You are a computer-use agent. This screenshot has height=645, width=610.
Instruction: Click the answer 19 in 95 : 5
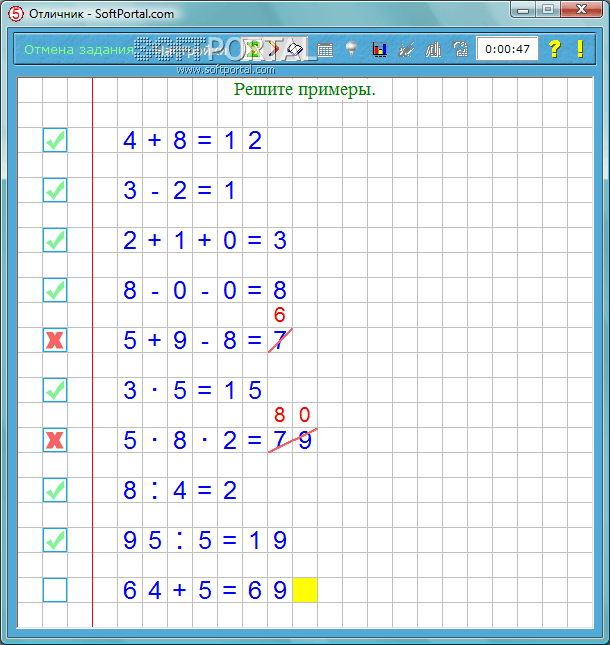267,540
